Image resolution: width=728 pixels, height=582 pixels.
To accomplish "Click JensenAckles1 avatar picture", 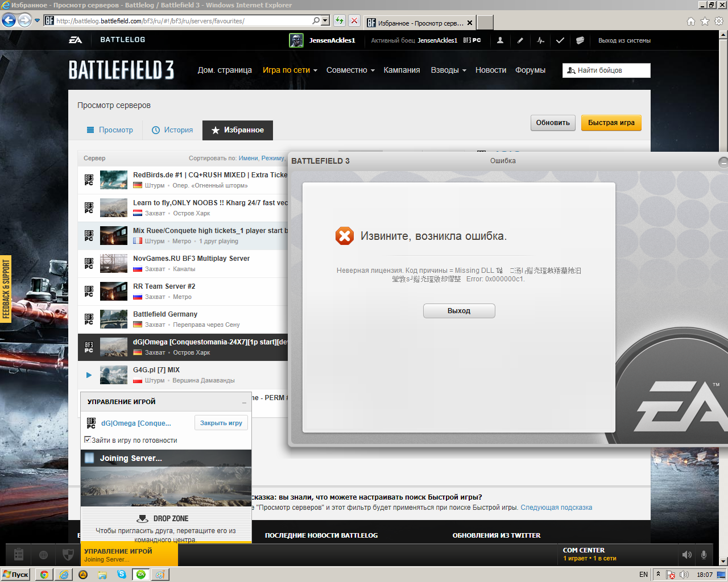I will coord(296,40).
